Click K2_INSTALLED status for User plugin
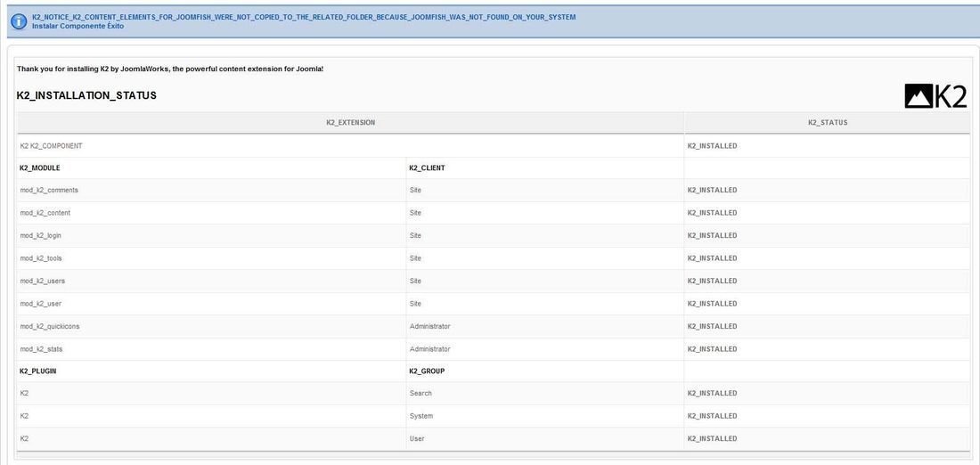The image size is (980, 465). [x=712, y=439]
